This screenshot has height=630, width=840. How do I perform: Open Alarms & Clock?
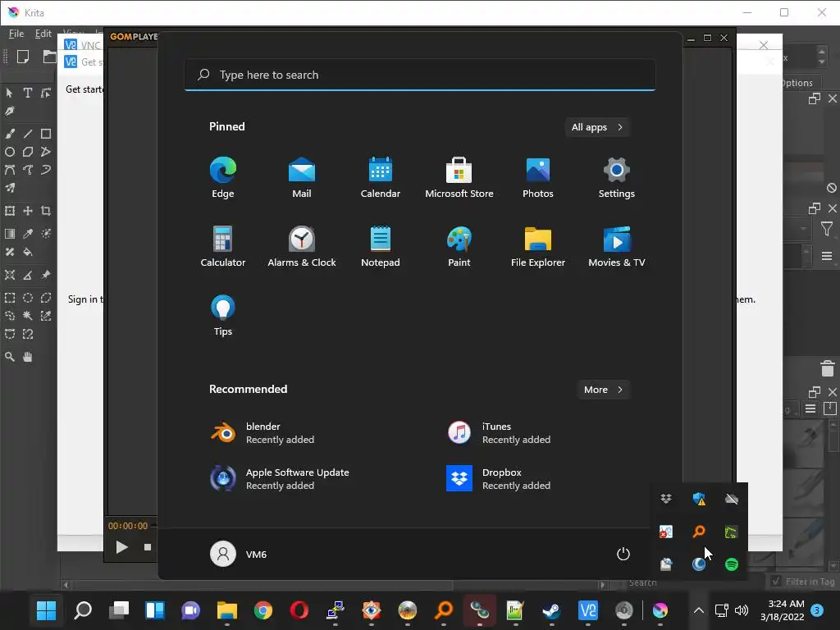point(302,246)
